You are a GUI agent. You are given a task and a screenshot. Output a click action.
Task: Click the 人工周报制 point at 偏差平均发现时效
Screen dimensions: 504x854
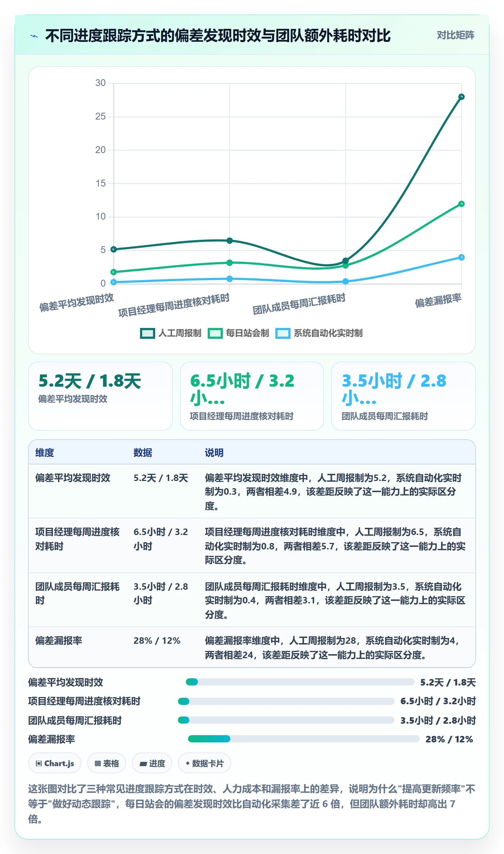point(114,249)
